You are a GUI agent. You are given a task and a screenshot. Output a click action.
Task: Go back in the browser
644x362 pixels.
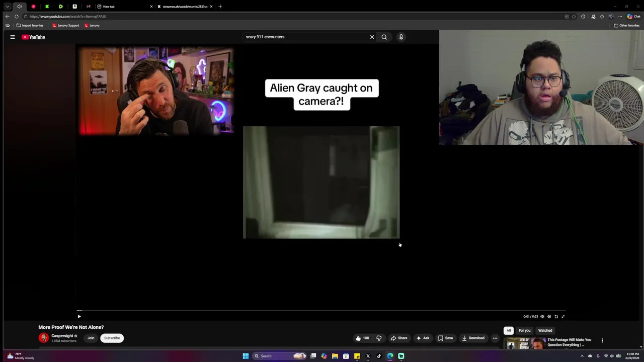7,16
